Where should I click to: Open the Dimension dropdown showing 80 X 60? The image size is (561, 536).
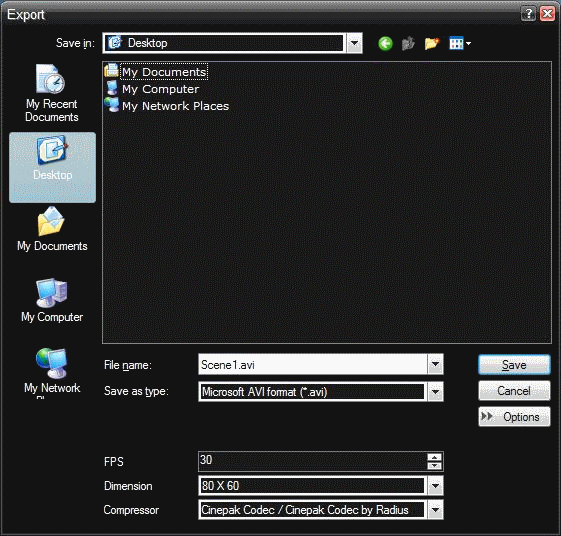(x=435, y=486)
